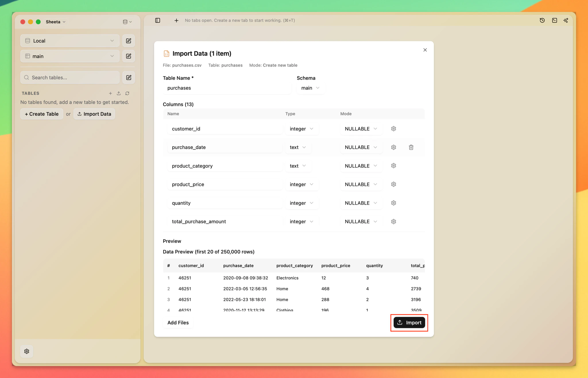
Task: Add a table via TABLES plus icon
Action: (x=110, y=93)
